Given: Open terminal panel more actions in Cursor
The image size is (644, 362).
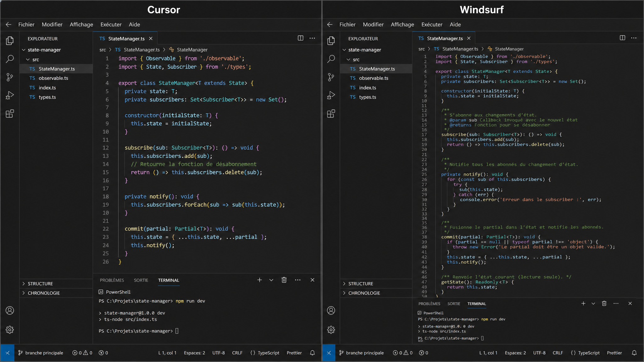Looking at the screenshot, I should tap(298, 280).
